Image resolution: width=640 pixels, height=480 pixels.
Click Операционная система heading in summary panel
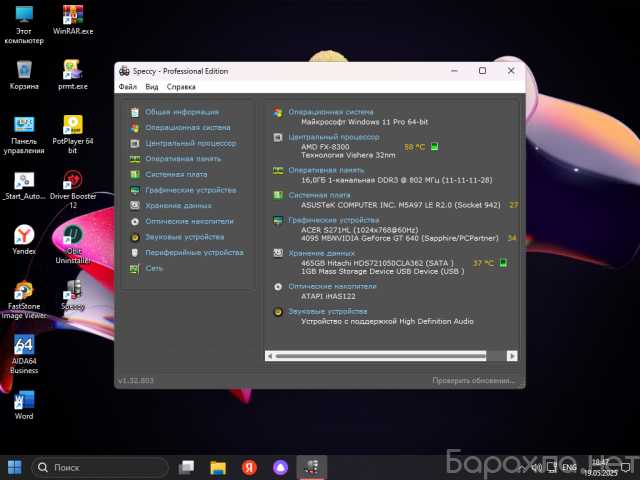point(331,112)
